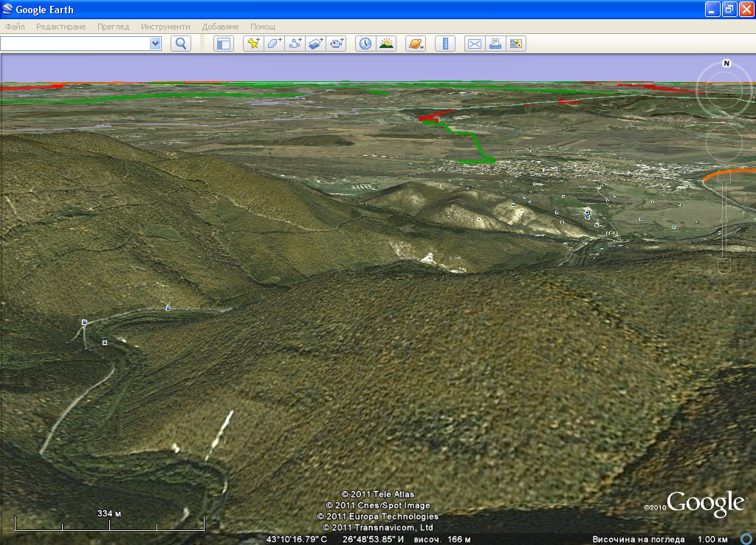Click the N north compass marker
This screenshot has height=545, width=756.
pyautogui.click(x=726, y=64)
